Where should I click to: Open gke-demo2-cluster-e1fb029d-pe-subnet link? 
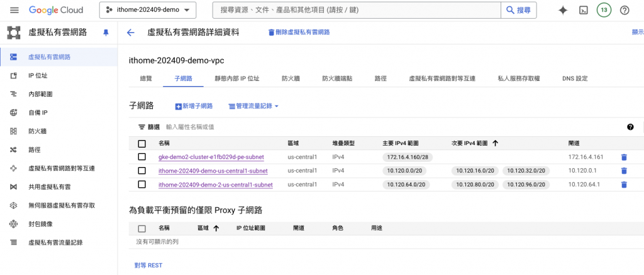pyautogui.click(x=211, y=157)
